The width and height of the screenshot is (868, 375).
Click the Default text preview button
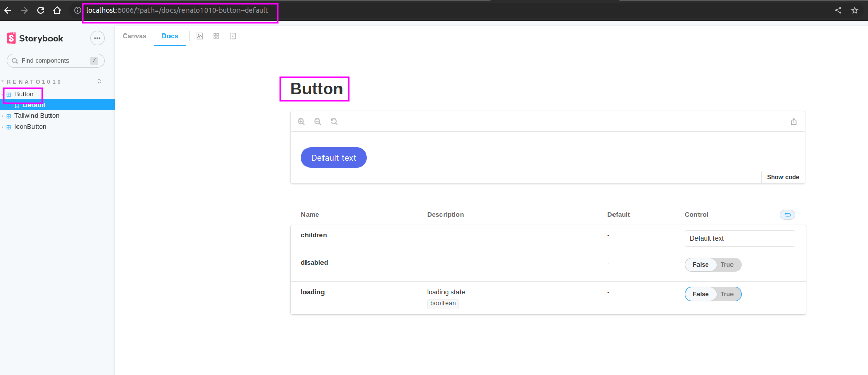pyautogui.click(x=334, y=158)
